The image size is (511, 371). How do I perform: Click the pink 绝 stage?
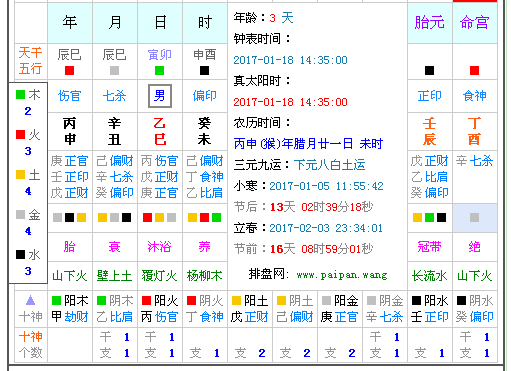pyautogui.click(x=475, y=247)
